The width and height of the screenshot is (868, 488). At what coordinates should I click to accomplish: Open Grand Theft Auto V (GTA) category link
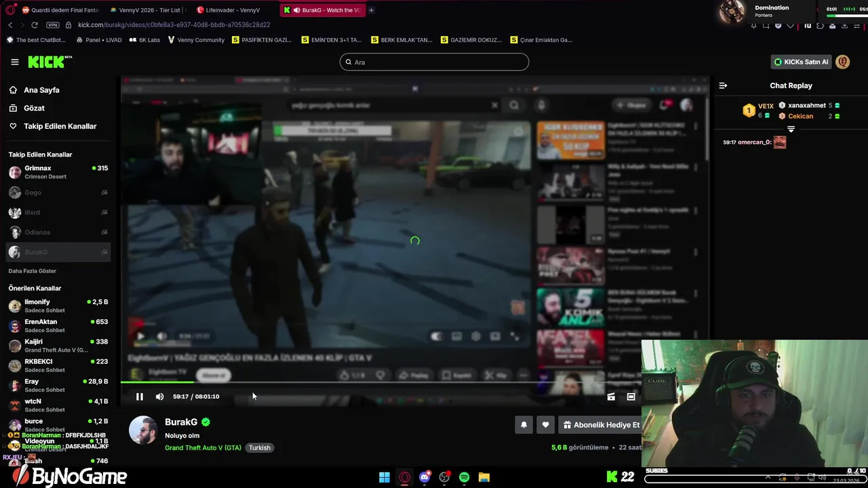tap(203, 448)
